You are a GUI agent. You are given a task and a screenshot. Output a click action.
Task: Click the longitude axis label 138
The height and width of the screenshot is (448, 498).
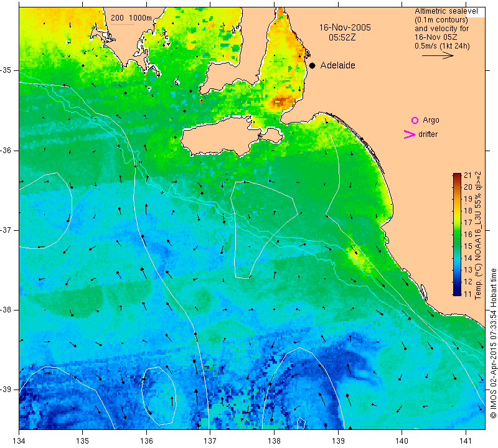pyautogui.click(x=274, y=441)
